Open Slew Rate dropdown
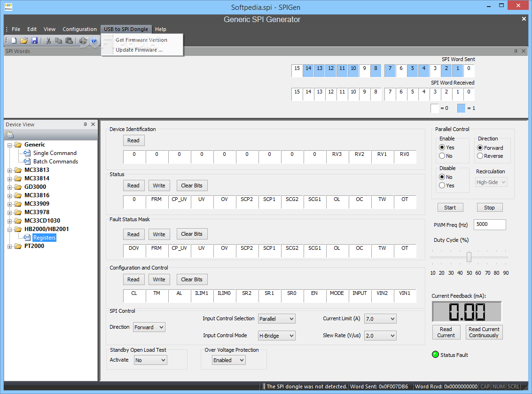This screenshot has width=532, height=394. coord(380,336)
